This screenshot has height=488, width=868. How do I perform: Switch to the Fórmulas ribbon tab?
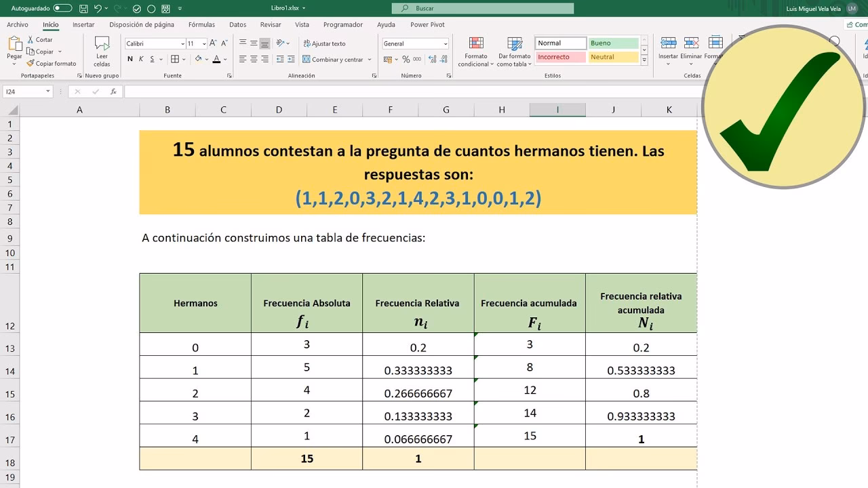click(x=201, y=24)
